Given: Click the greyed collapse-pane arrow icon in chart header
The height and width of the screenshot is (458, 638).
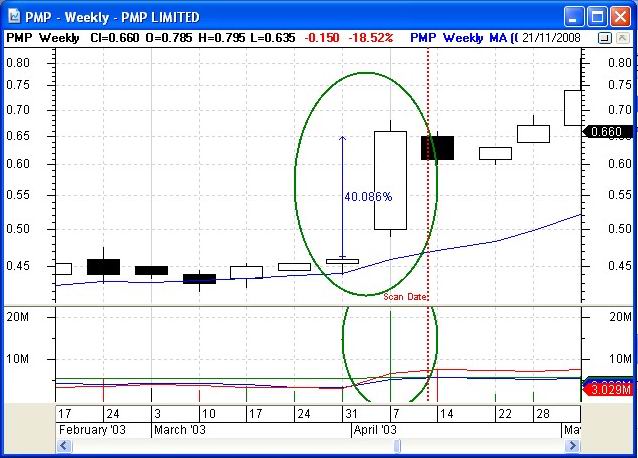Looking at the screenshot, I should pyautogui.click(x=622, y=38).
